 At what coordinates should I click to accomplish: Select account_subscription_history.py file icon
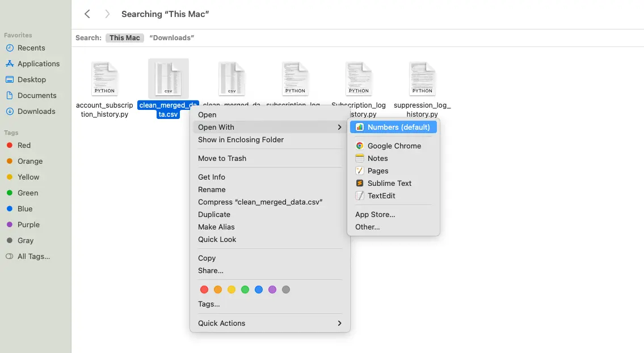tap(104, 78)
